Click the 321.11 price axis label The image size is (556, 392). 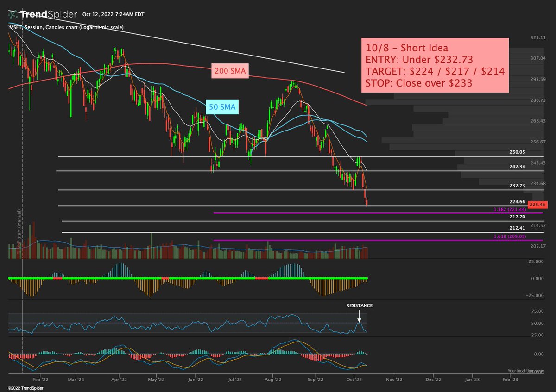point(537,37)
